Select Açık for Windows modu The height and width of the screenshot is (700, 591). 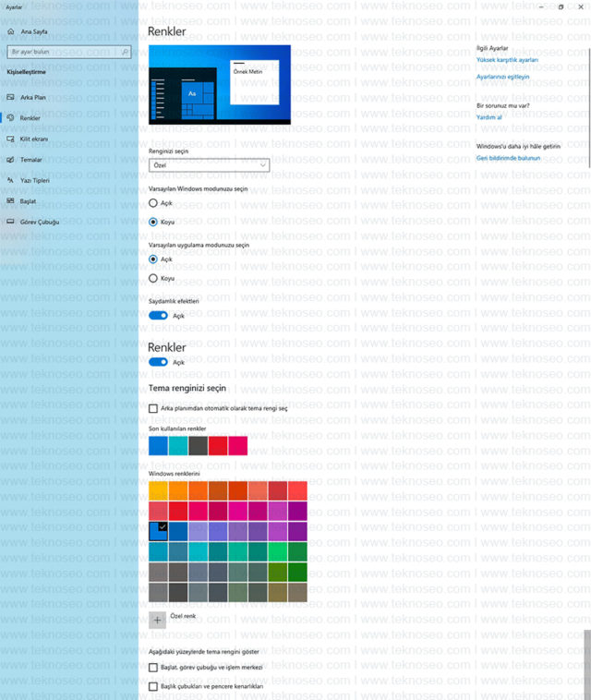153,203
